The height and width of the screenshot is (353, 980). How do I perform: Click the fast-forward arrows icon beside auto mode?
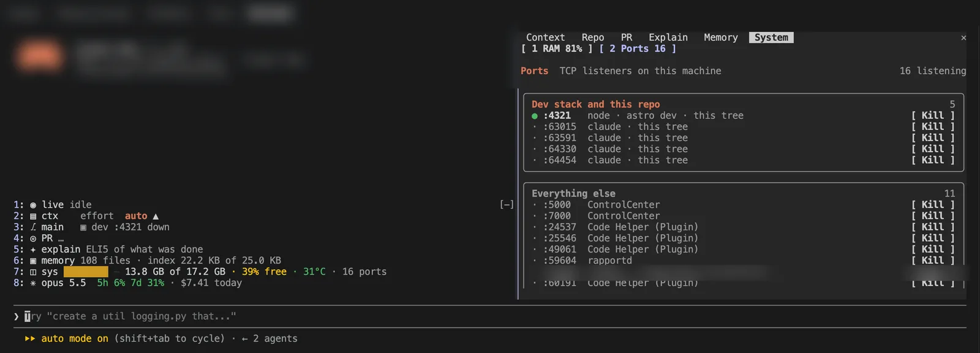tap(30, 338)
